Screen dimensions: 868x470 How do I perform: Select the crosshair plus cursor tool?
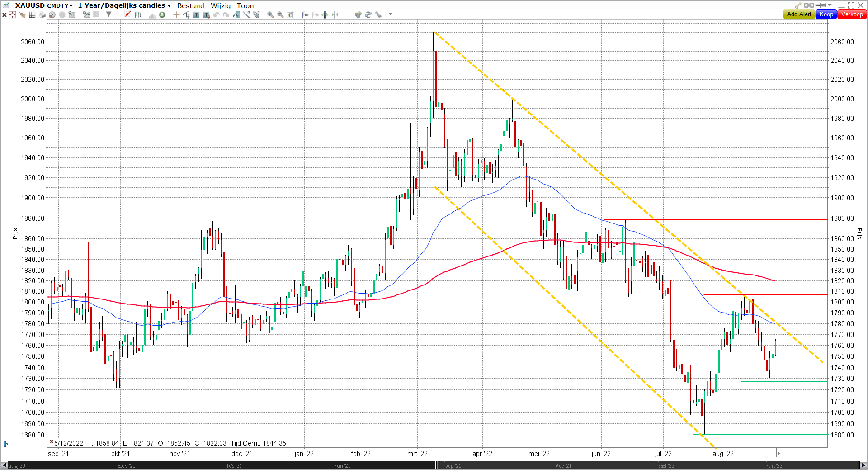click(176, 14)
